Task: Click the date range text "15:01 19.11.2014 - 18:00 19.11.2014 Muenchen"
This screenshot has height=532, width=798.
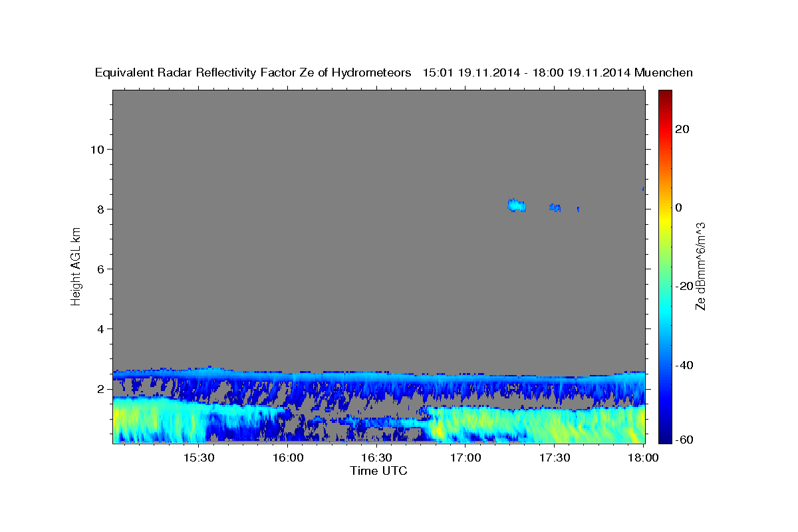Action: [x=558, y=72]
